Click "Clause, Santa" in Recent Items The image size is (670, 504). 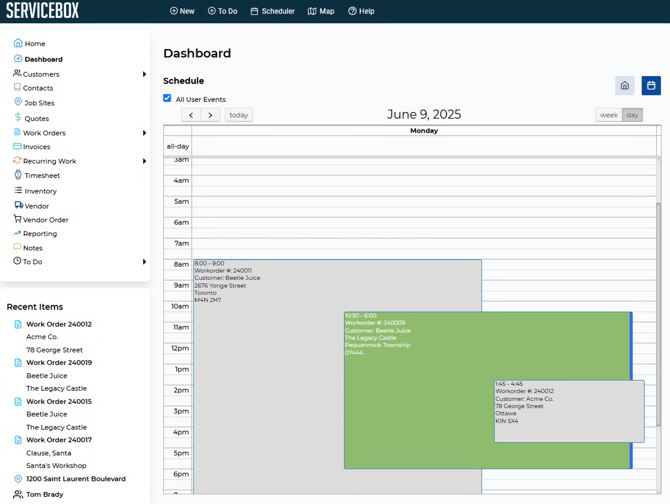(49, 453)
